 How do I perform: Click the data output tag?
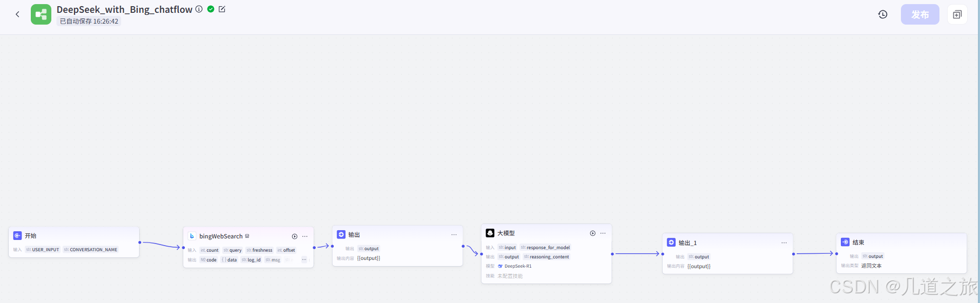(x=229, y=260)
